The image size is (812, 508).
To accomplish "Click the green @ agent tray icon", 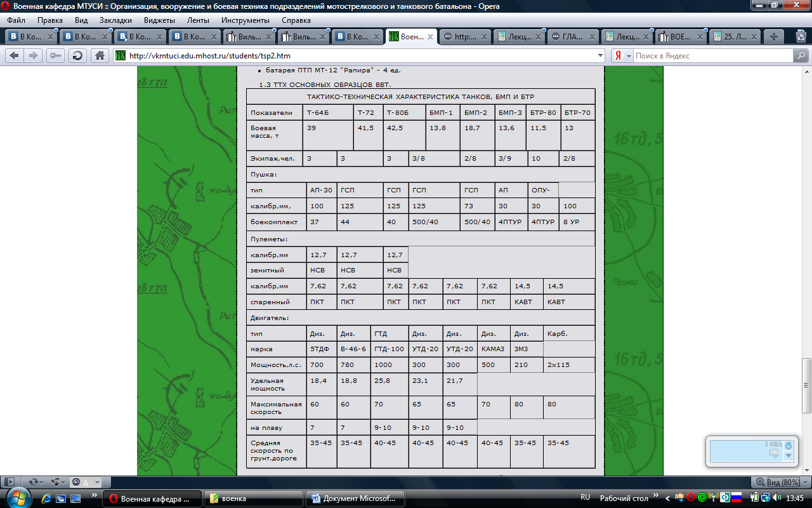I will [702, 498].
